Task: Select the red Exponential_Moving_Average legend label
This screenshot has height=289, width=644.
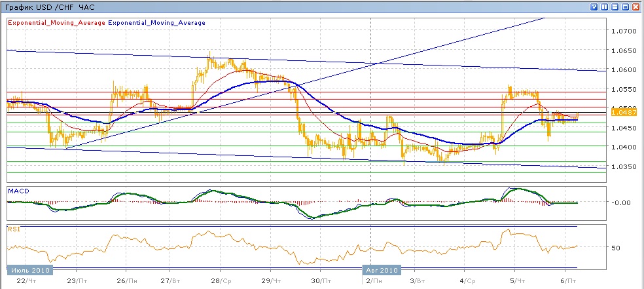Action: [56, 23]
